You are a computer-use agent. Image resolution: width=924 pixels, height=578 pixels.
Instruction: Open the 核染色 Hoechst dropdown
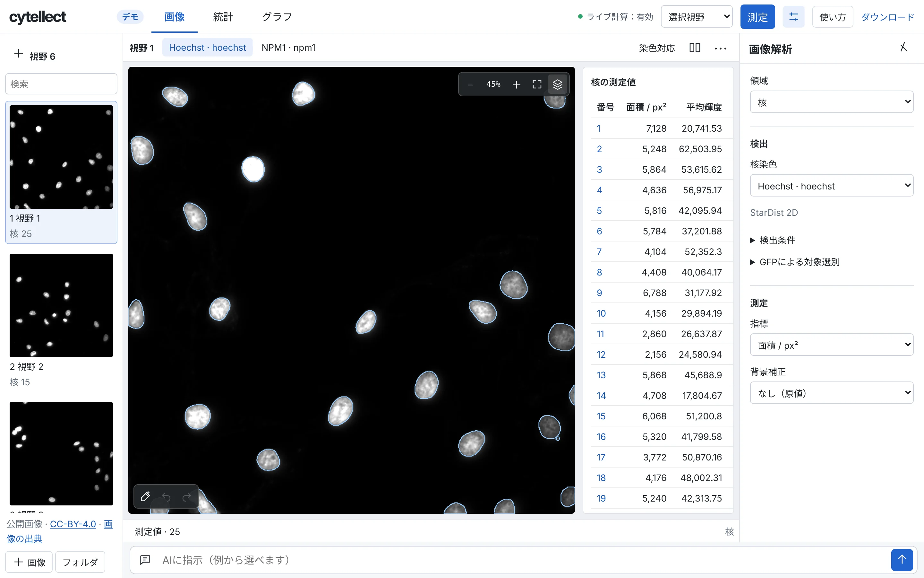click(x=831, y=186)
